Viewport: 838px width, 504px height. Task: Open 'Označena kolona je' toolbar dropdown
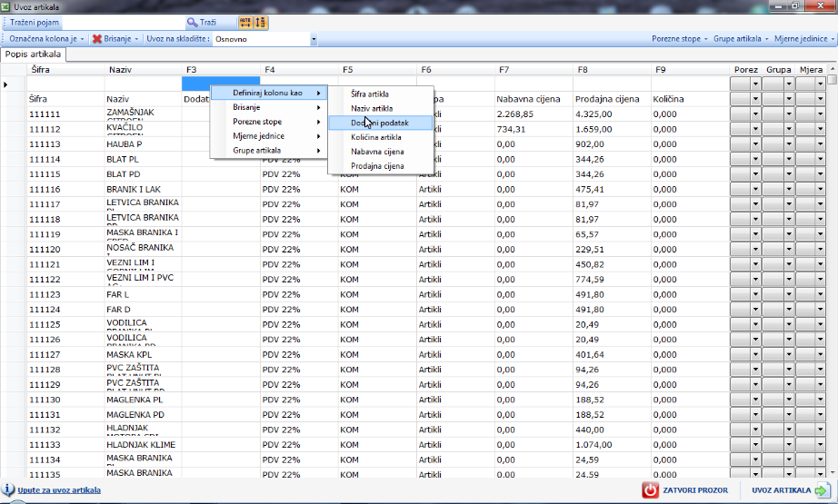pos(46,39)
